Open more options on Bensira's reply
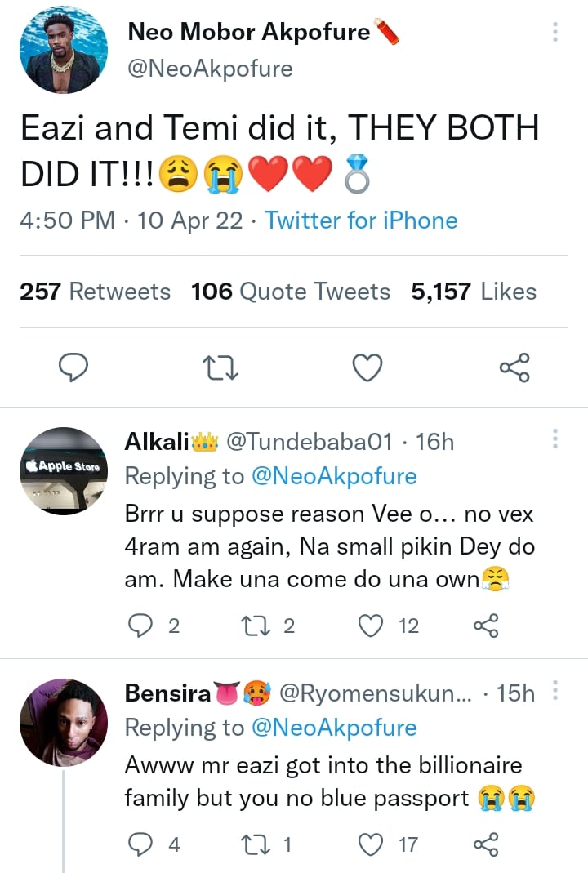The height and width of the screenshot is (873, 588). click(x=555, y=692)
